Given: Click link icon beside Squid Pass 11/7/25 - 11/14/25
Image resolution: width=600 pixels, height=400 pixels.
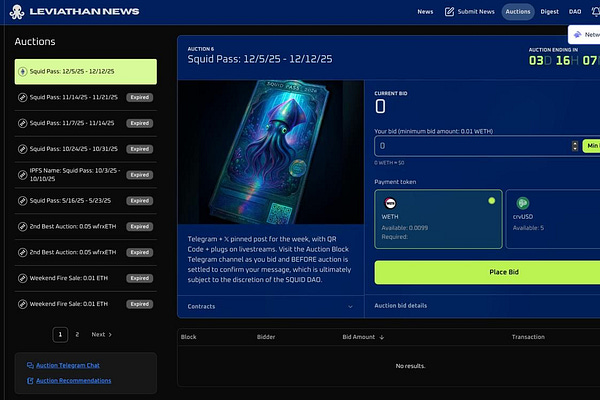Looking at the screenshot, I should [x=23, y=123].
